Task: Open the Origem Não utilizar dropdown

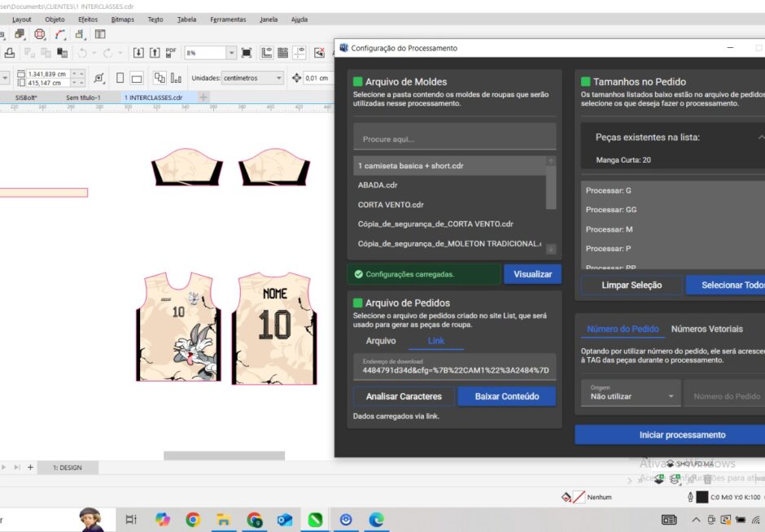Action: pyautogui.click(x=631, y=393)
